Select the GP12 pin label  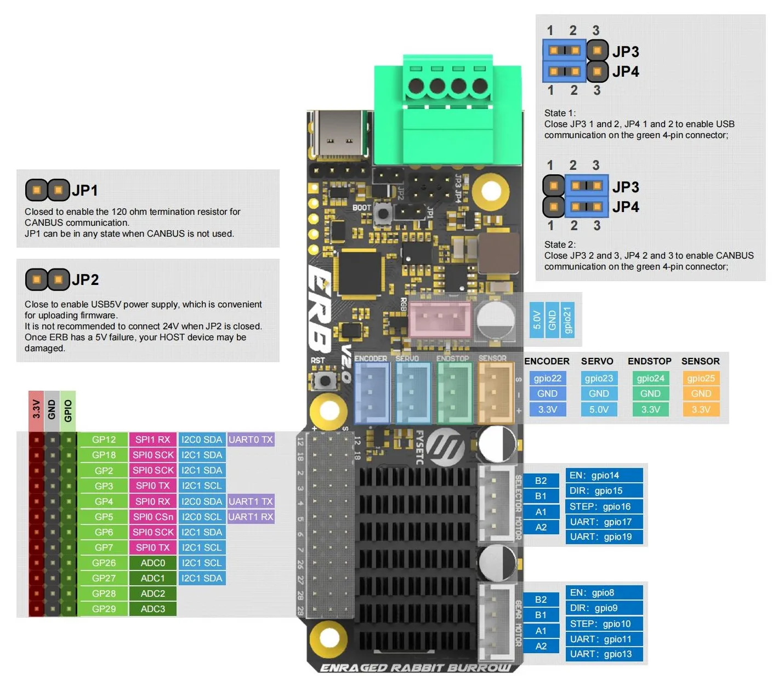104,439
